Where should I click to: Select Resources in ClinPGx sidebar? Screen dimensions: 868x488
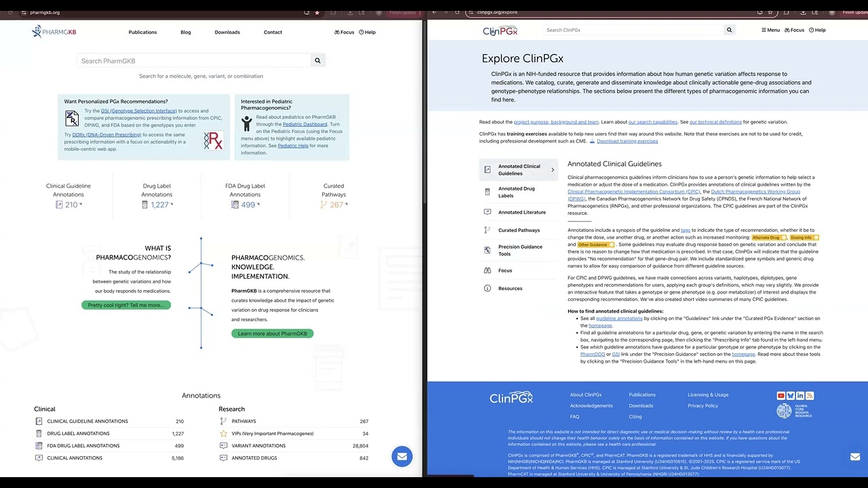point(510,289)
